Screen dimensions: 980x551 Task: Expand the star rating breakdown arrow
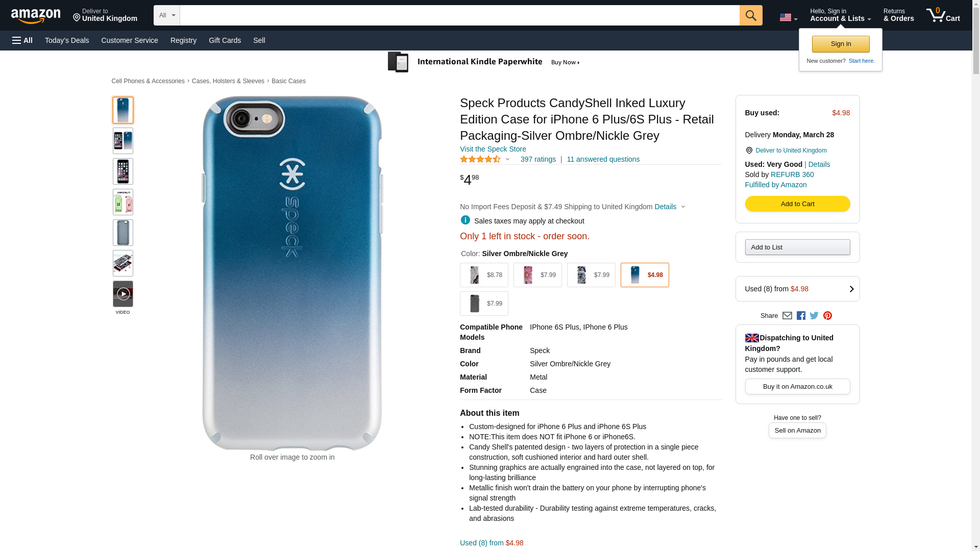(507, 159)
